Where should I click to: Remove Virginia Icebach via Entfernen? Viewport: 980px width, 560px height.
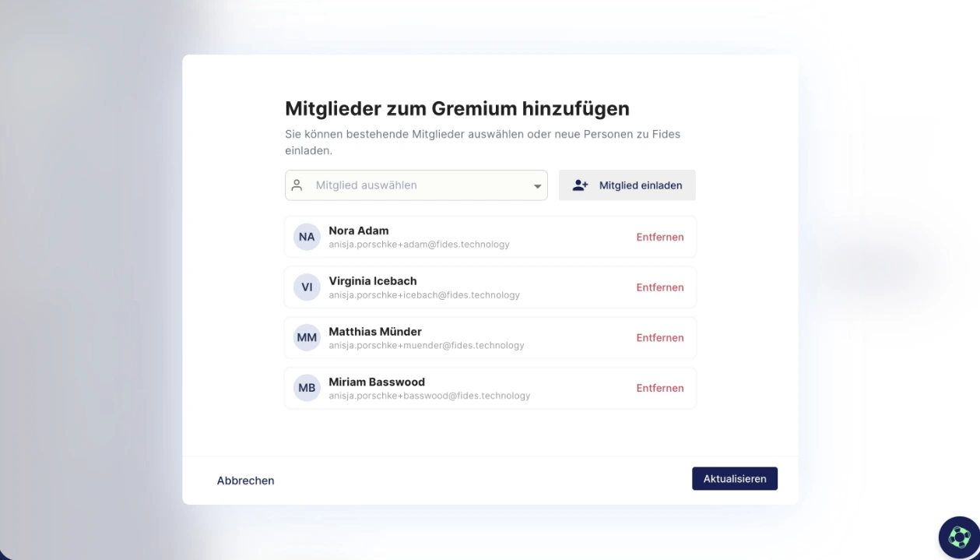click(x=659, y=287)
